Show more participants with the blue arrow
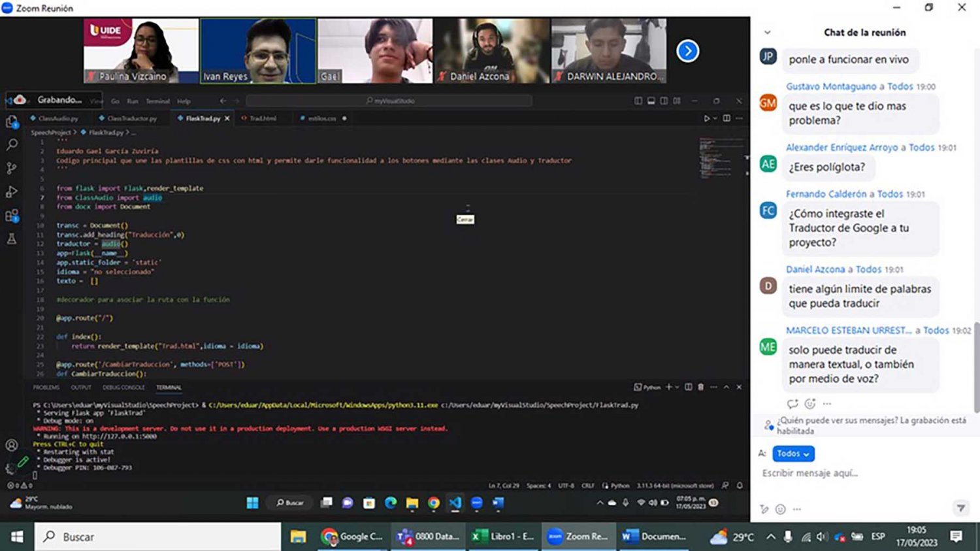This screenshot has height=551, width=980. pyautogui.click(x=687, y=51)
